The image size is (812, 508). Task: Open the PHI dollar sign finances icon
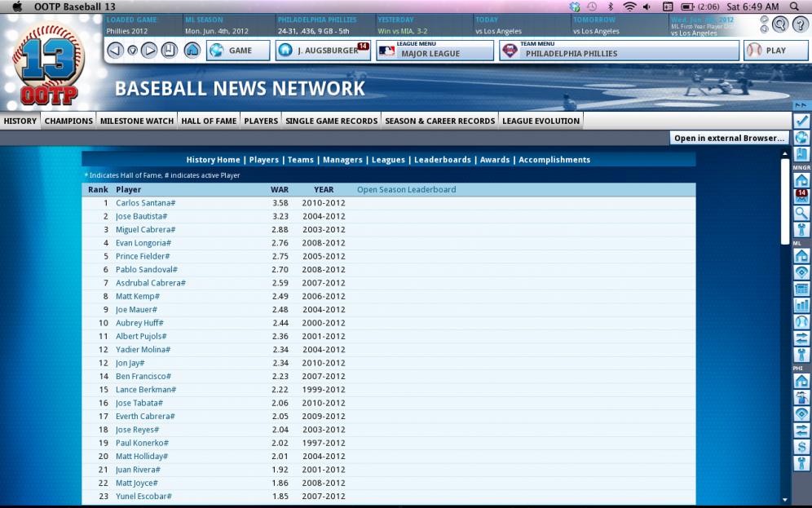801,447
